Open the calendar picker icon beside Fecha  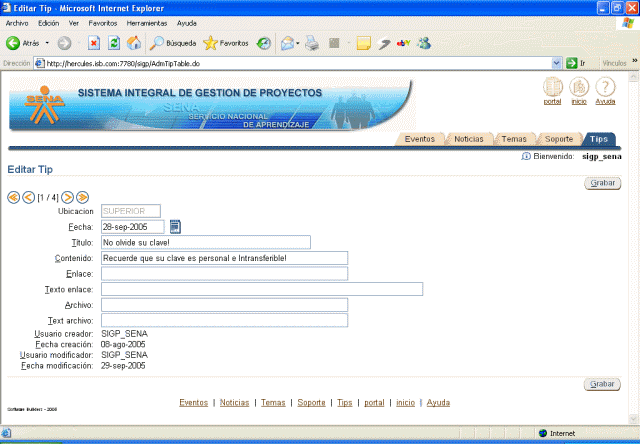(175, 226)
